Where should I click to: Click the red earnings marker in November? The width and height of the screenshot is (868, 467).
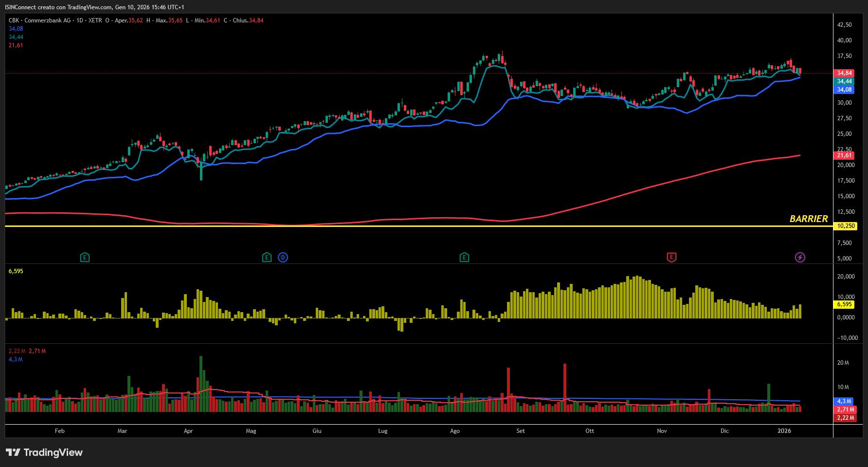coord(671,257)
